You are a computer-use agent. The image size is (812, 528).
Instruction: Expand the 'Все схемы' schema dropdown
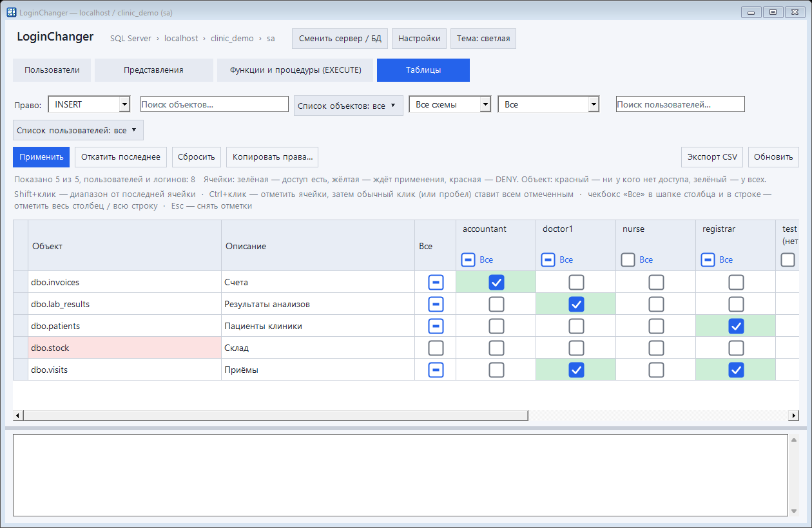450,104
